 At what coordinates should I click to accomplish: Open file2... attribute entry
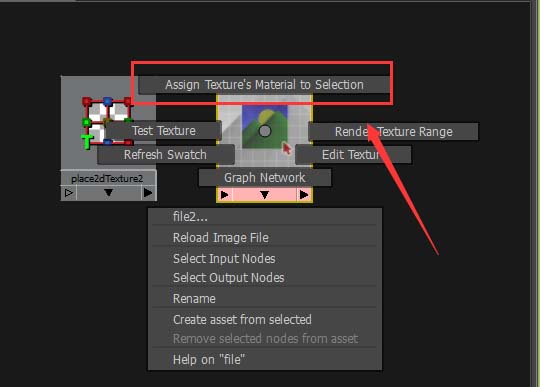click(265, 217)
